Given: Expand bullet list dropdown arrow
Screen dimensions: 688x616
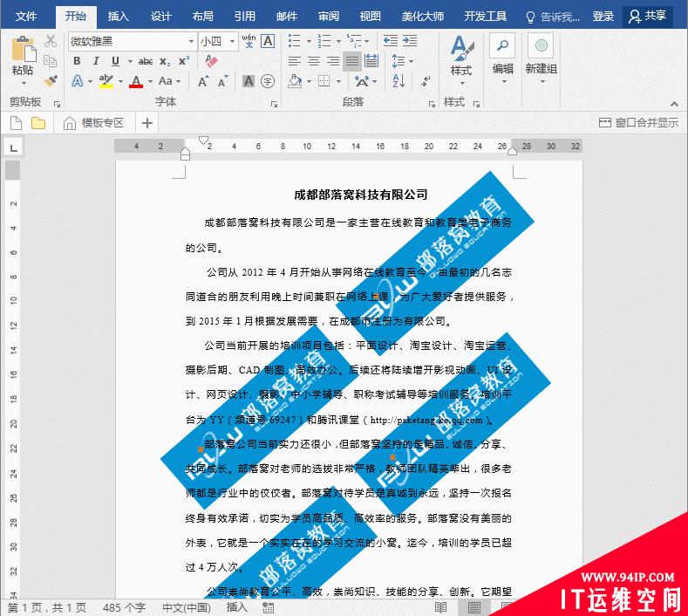Looking at the screenshot, I should [309, 41].
